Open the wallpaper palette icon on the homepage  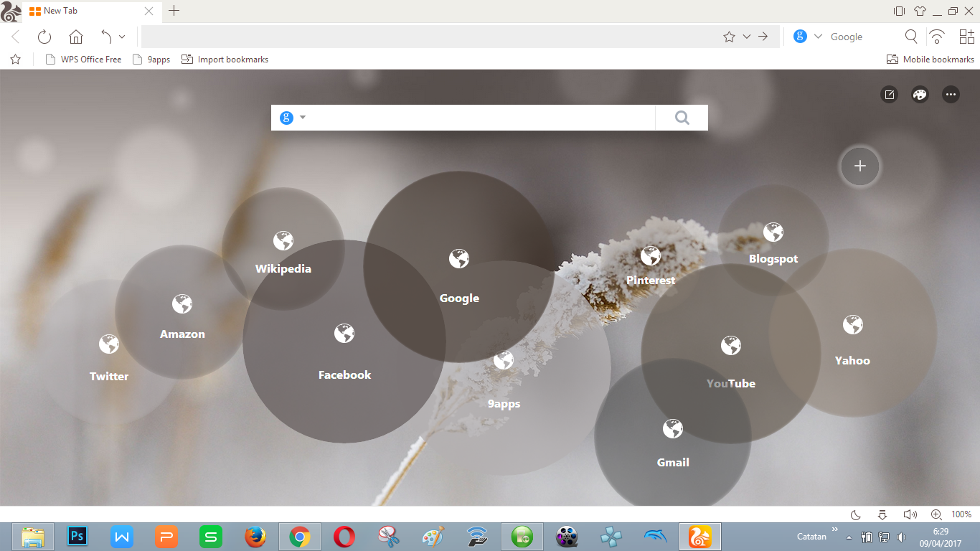click(920, 94)
